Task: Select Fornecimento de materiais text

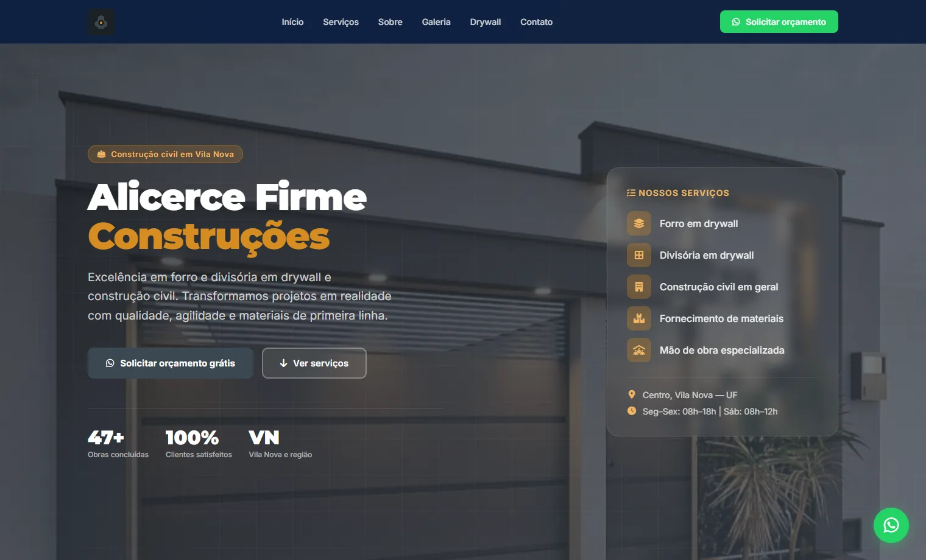Action: point(721,318)
